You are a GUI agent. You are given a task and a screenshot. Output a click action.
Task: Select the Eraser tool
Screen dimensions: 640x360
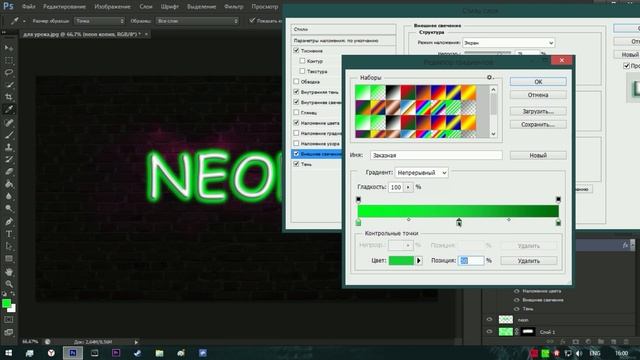(x=9, y=171)
